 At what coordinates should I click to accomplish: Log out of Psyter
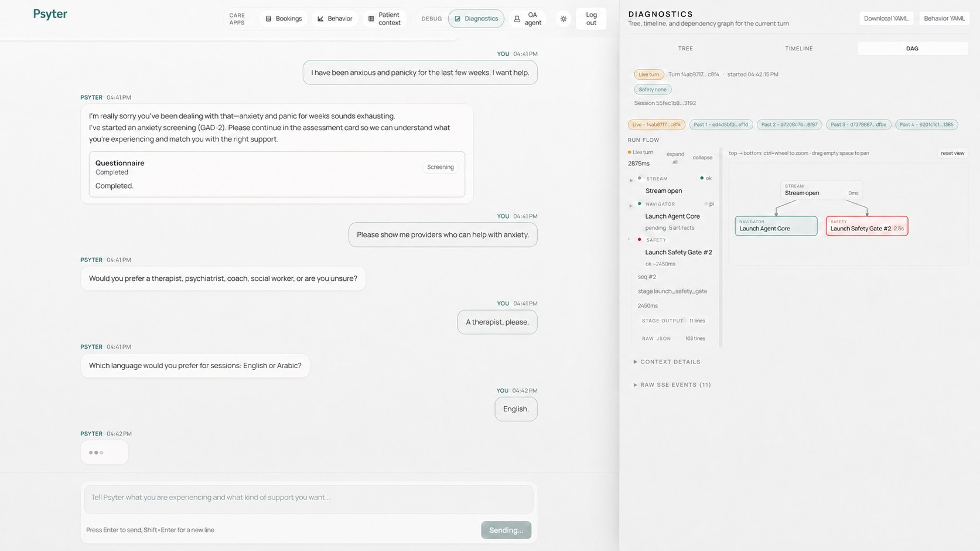[591, 19]
